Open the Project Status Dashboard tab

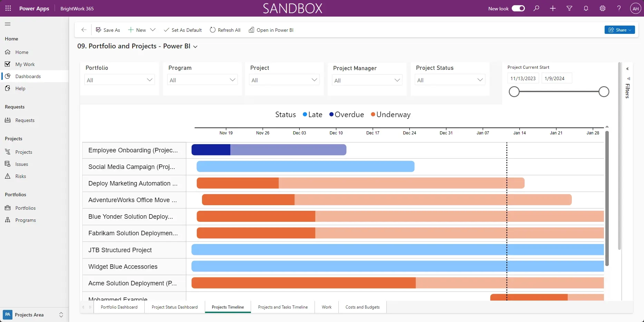(x=174, y=307)
